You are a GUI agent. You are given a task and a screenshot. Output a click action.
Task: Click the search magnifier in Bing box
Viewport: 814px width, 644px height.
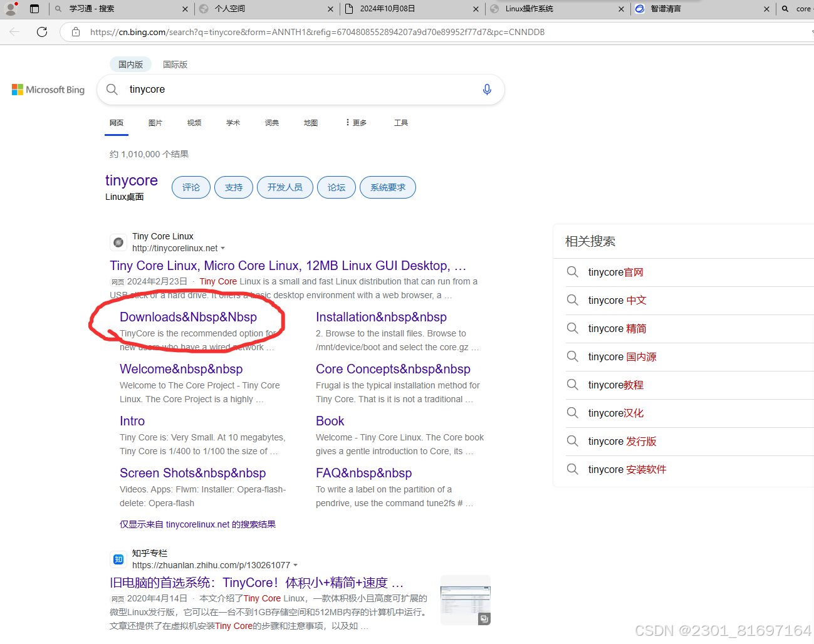[112, 90]
